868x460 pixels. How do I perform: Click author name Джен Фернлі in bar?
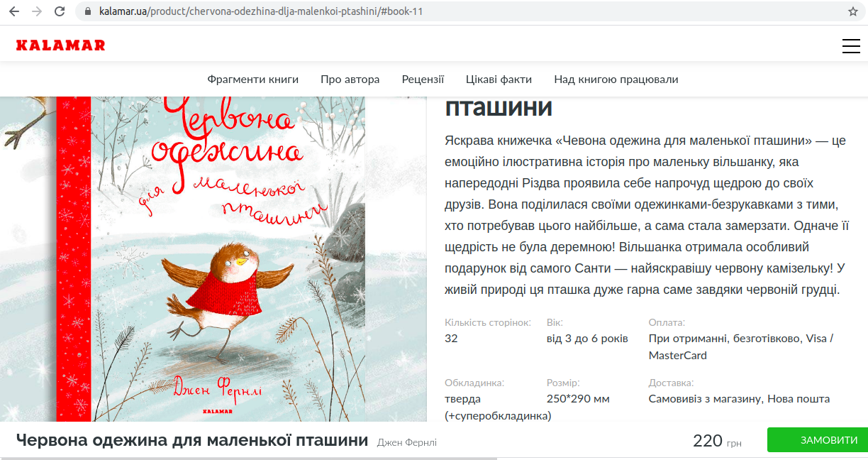coord(407,443)
